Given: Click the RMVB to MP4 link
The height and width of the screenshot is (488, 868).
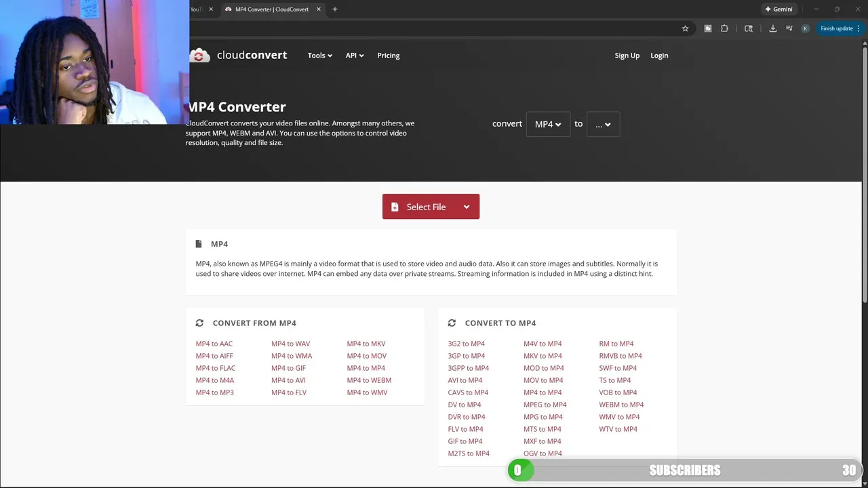Looking at the screenshot, I should [x=620, y=356].
